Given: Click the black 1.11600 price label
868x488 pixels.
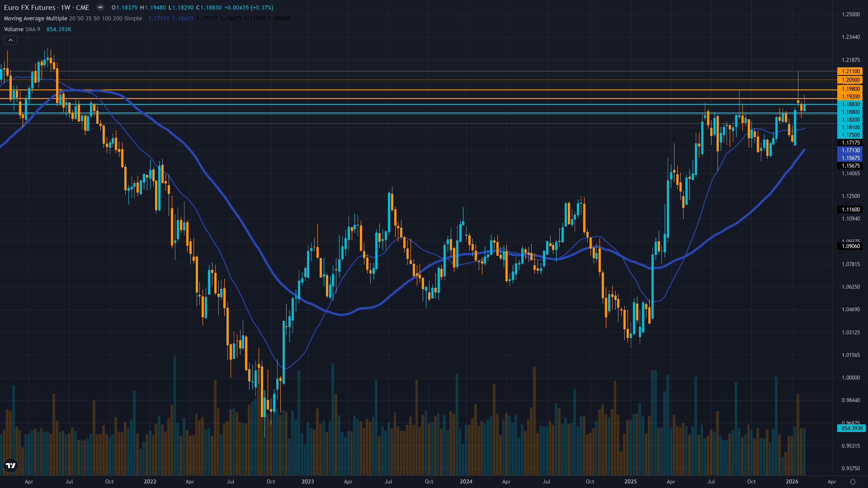Looking at the screenshot, I should click(x=850, y=210).
